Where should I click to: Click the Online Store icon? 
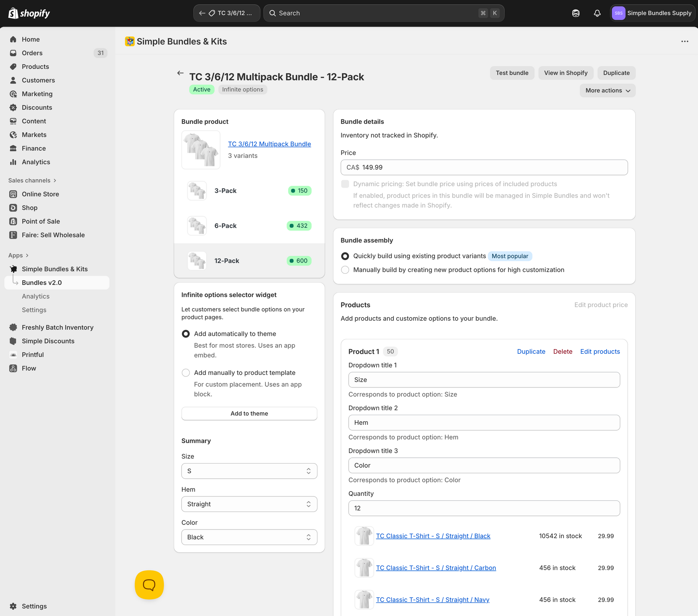point(13,194)
